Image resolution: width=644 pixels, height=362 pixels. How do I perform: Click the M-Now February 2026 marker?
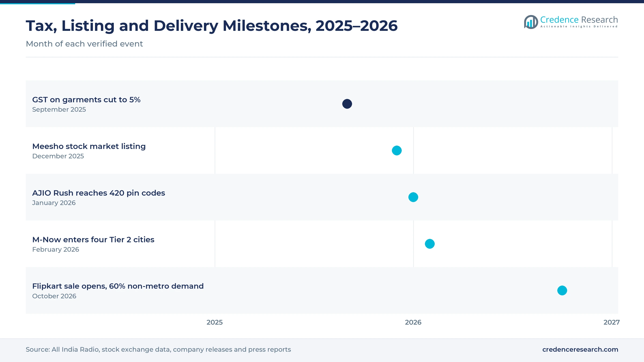click(430, 244)
